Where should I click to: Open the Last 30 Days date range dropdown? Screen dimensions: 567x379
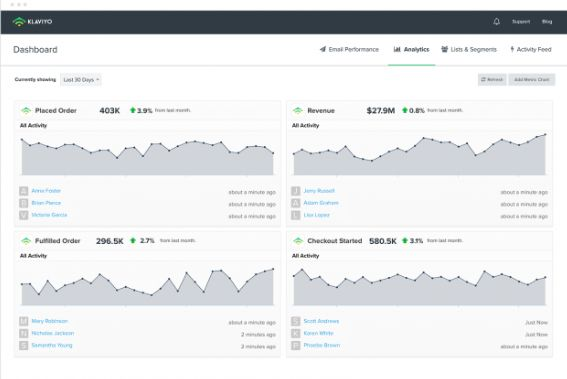pyautogui.click(x=81, y=80)
